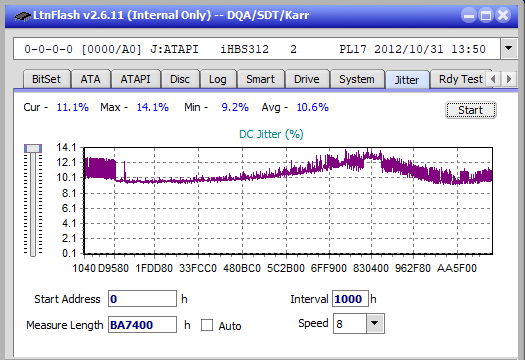Click the Speed label
525x360 pixels.
coord(313,323)
